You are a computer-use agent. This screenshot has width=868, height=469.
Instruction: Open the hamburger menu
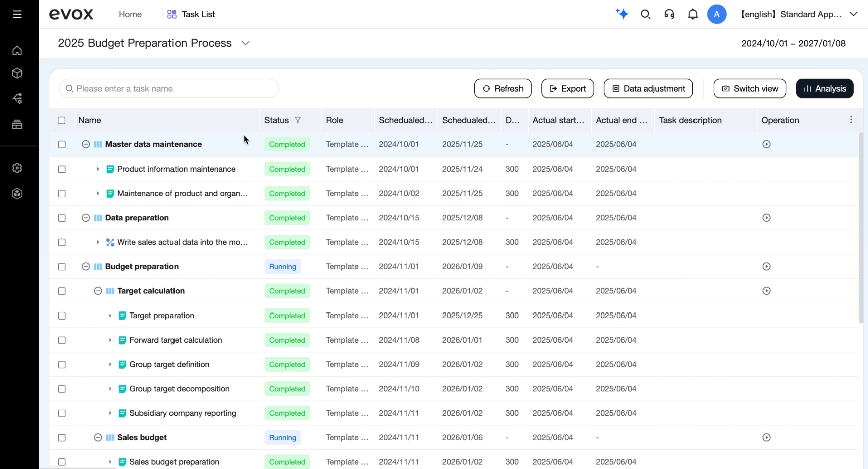coord(17,14)
